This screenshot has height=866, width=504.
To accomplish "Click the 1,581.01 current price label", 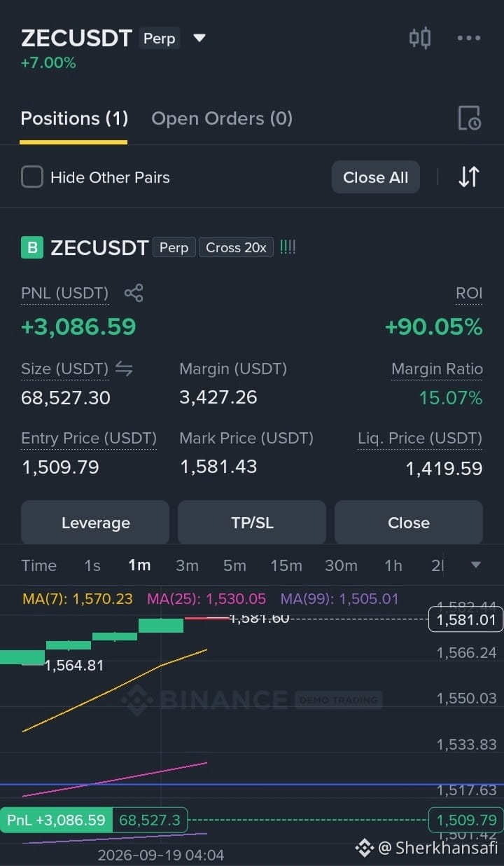I will coord(465,620).
